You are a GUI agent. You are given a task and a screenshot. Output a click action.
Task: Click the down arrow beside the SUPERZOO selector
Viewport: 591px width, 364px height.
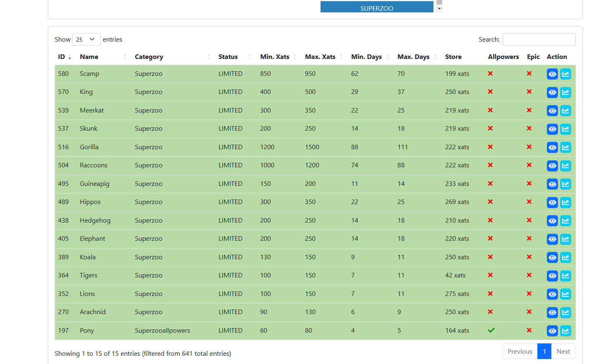tap(439, 7)
